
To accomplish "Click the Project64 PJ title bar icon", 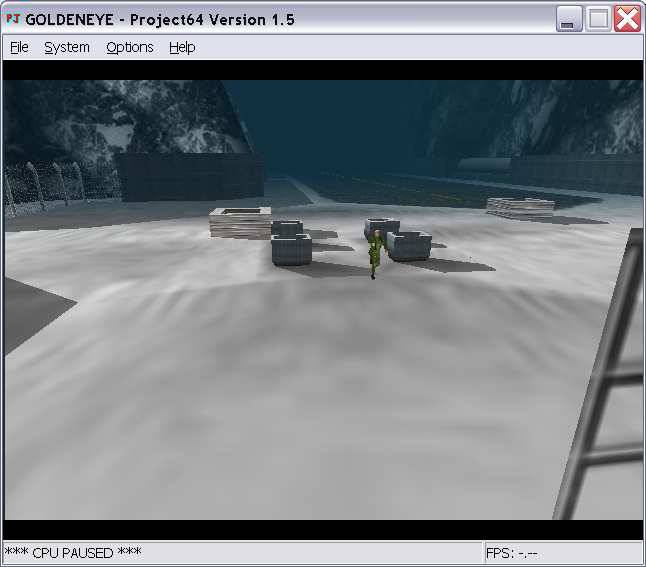I will coord(13,19).
